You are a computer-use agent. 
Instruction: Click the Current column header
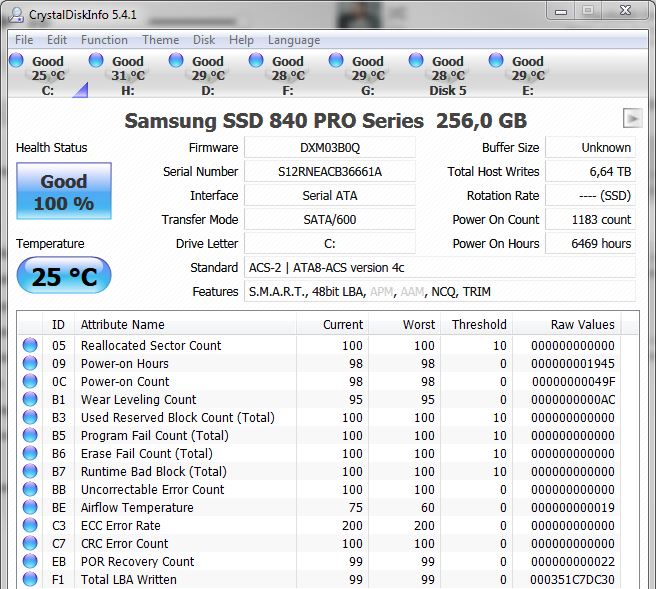pos(332,324)
